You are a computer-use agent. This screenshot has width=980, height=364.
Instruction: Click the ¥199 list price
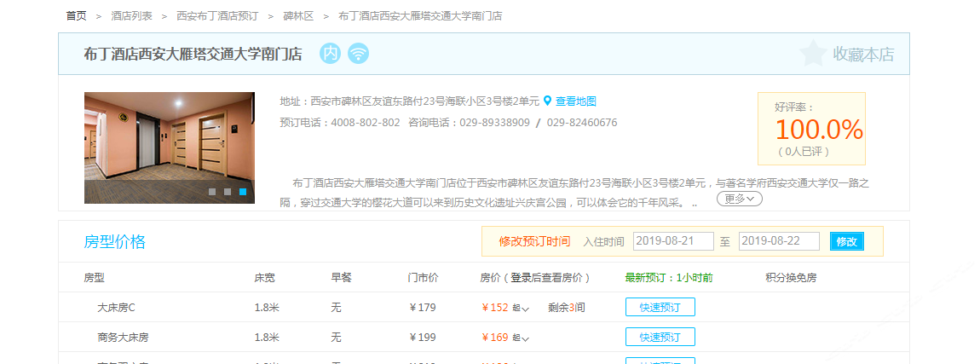coord(423,337)
